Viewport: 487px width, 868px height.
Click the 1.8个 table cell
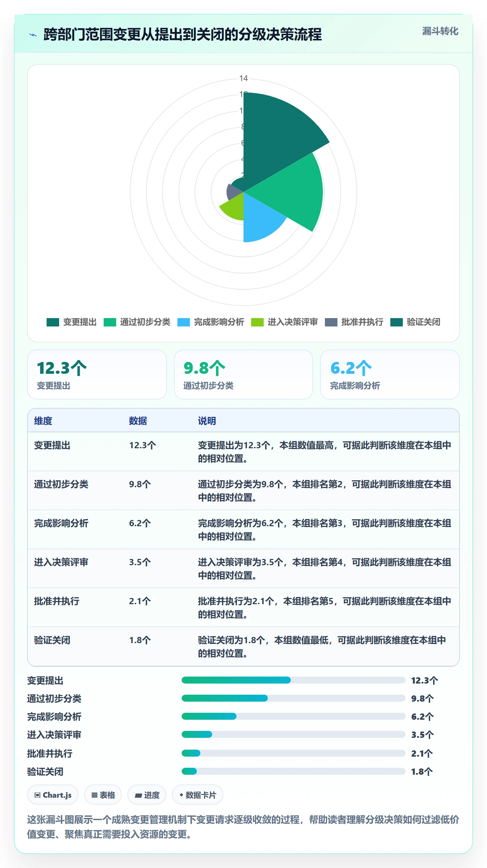140,640
